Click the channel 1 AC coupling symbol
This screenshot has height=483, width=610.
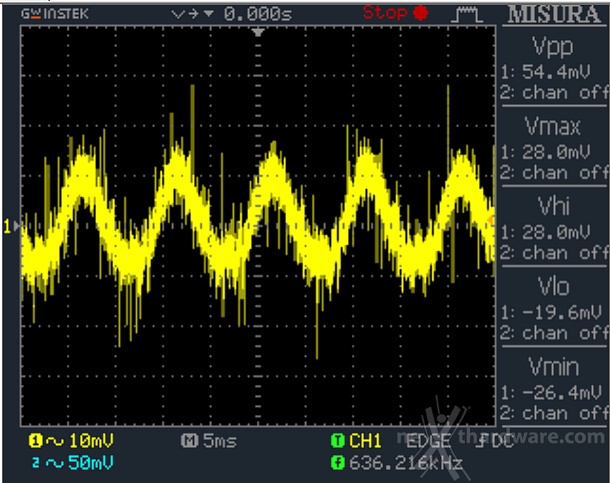click(x=55, y=441)
